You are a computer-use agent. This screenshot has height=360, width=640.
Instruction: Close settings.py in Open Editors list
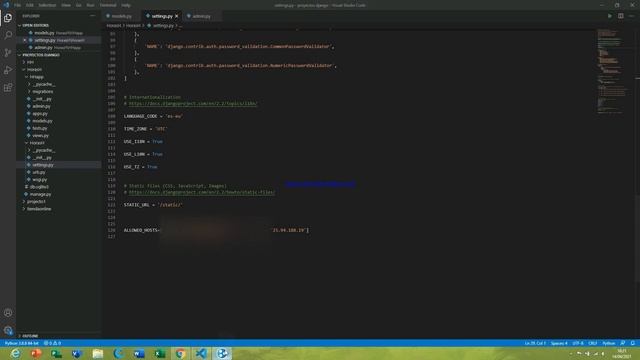point(24,40)
